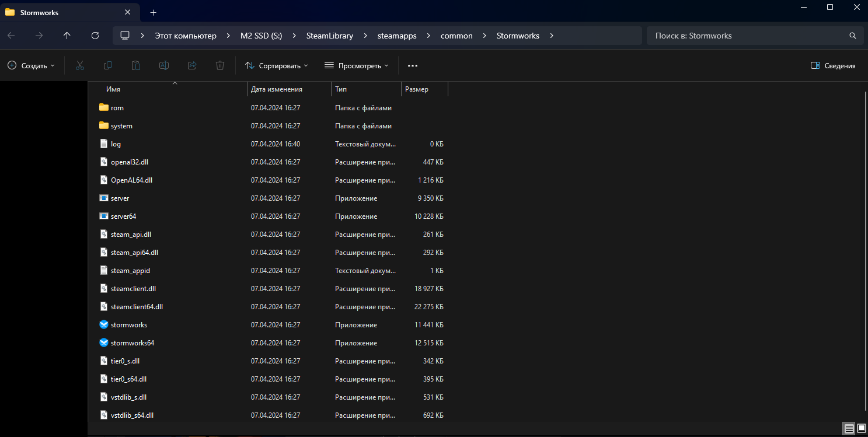Switch to large thumbnails view in bottom corner
This screenshot has height=437, width=868.
coord(861,428)
